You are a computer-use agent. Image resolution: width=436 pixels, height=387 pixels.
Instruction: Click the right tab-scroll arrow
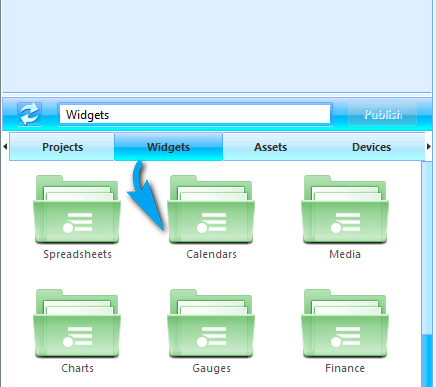pos(429,146)
